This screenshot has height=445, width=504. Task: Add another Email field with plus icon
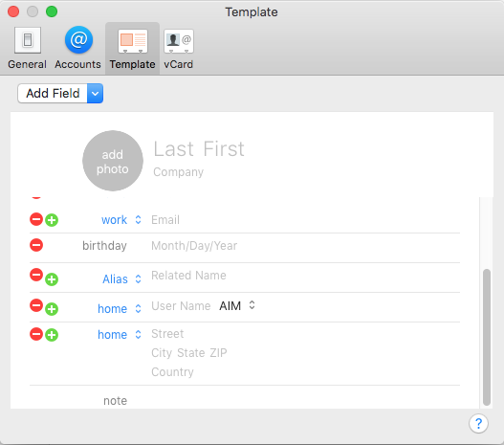(x=52, y=220)
